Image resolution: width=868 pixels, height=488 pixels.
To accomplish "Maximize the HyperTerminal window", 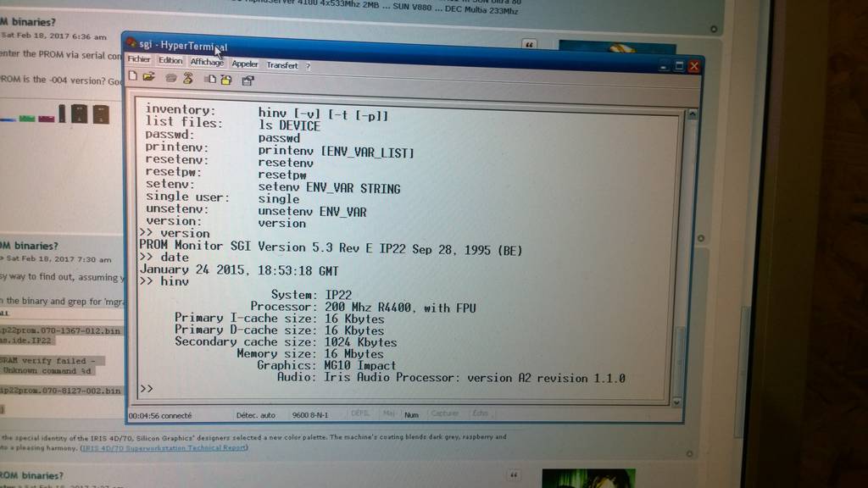I will pos(679,66).
